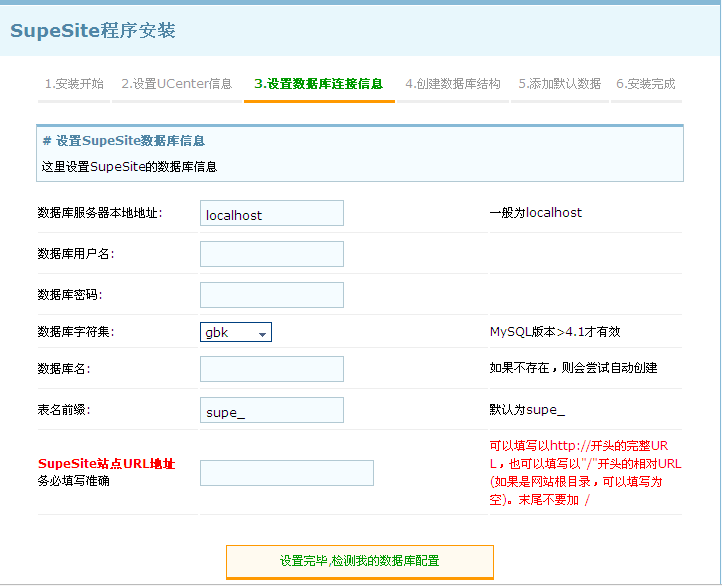Click the # 设置SupeSite数据库信息 heading

123,141
